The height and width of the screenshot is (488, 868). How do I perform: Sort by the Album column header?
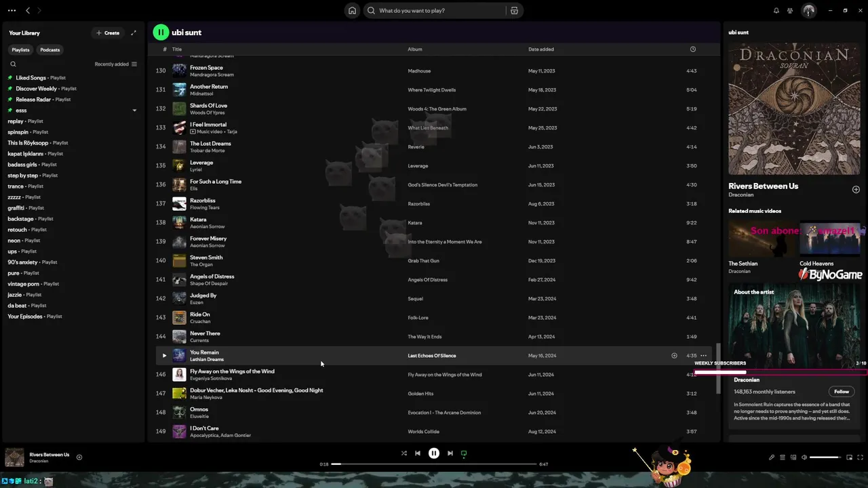pos(414,49)
